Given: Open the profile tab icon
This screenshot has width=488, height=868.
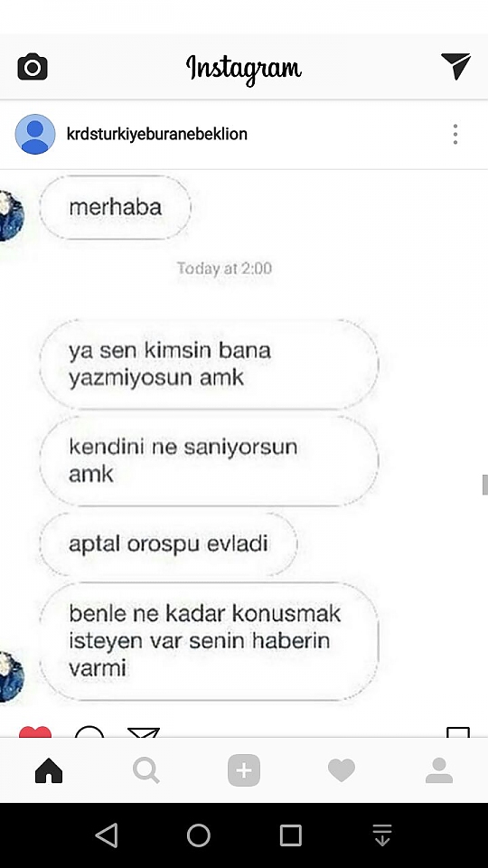Looking at the screenshot, I should coord(439,770).
